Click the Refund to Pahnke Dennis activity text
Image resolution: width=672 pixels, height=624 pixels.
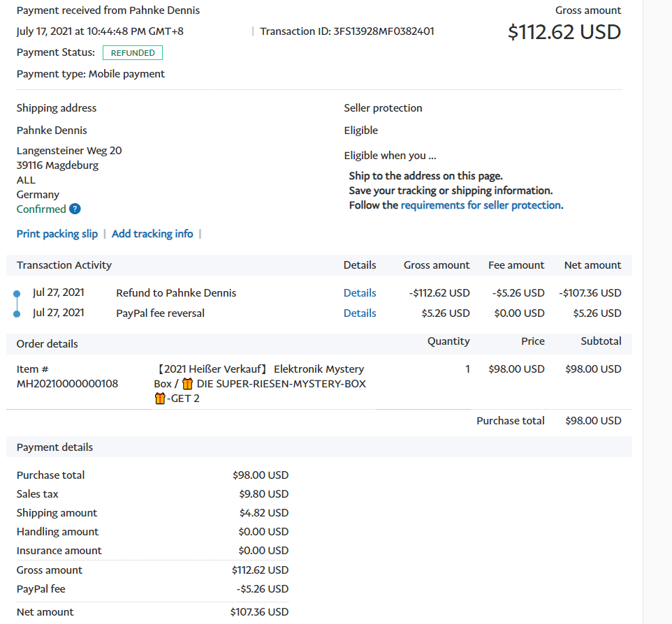[176, 293]
